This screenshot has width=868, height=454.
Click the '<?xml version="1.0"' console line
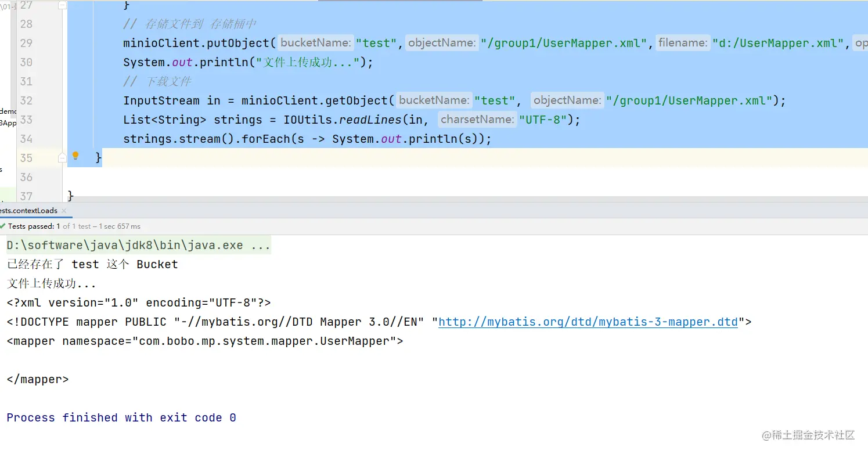pyautogui.click(x=139, y=302)
